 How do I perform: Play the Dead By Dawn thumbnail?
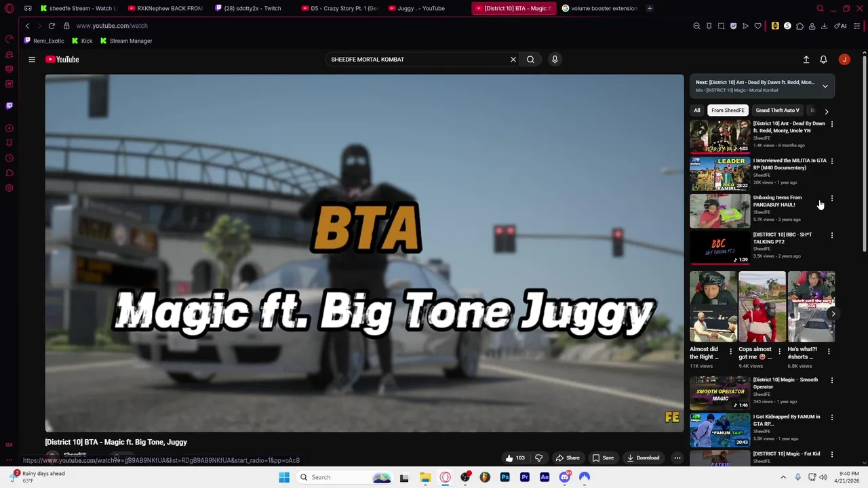[720, 136]
